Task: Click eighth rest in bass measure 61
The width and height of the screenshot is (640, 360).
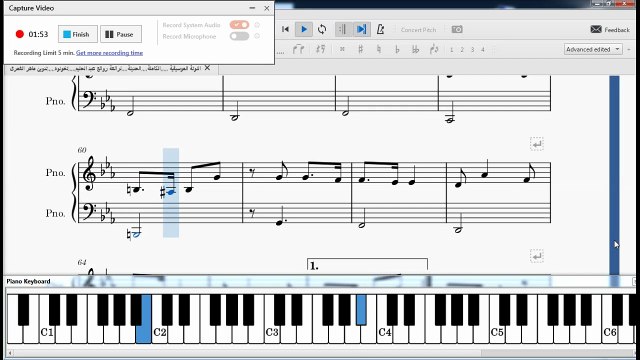Action: [x=253, y=212]
